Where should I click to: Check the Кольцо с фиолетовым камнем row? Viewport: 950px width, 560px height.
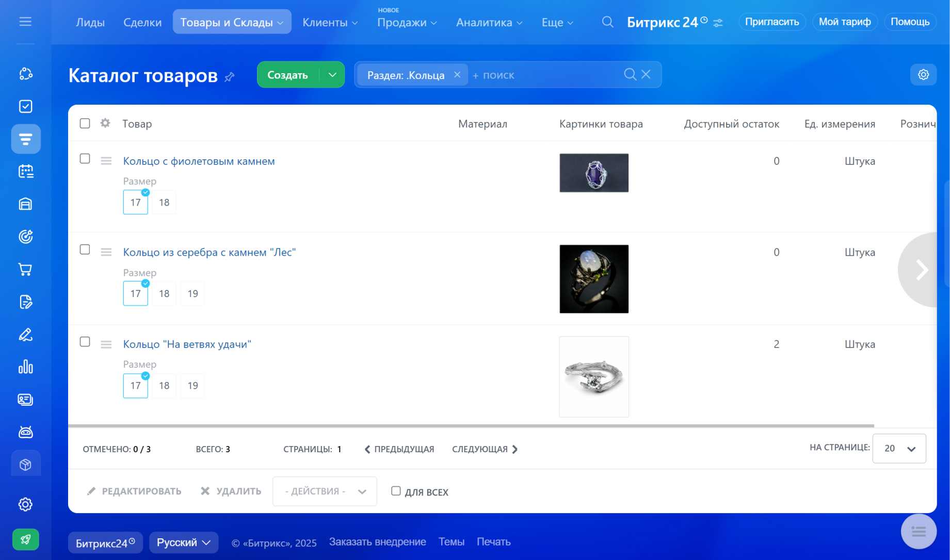[85, 159]
